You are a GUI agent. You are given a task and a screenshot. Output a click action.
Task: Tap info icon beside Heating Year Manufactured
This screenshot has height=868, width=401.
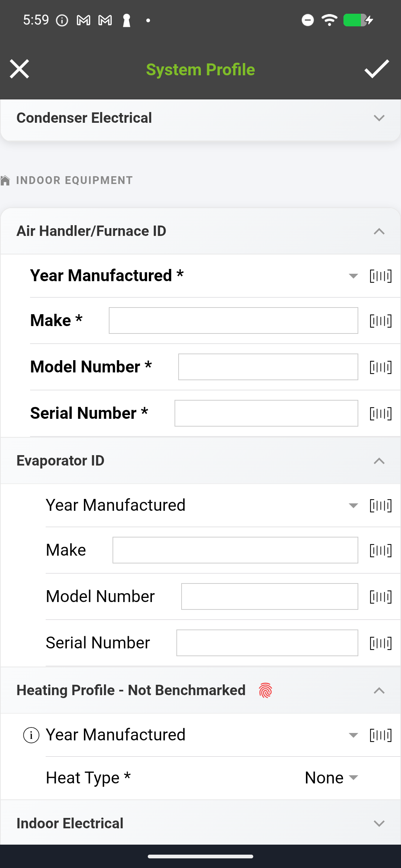pyautogui.click(x=31, y=735)
